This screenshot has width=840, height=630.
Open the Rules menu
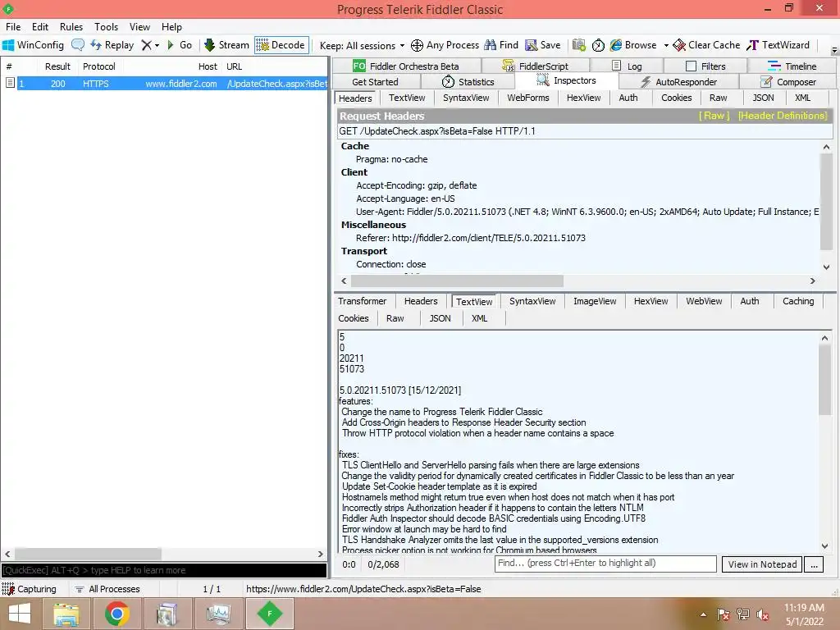click(71, 27)
